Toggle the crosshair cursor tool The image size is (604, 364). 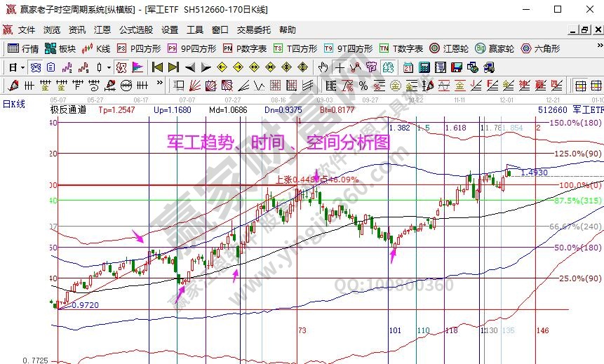[x=340, y=67]
